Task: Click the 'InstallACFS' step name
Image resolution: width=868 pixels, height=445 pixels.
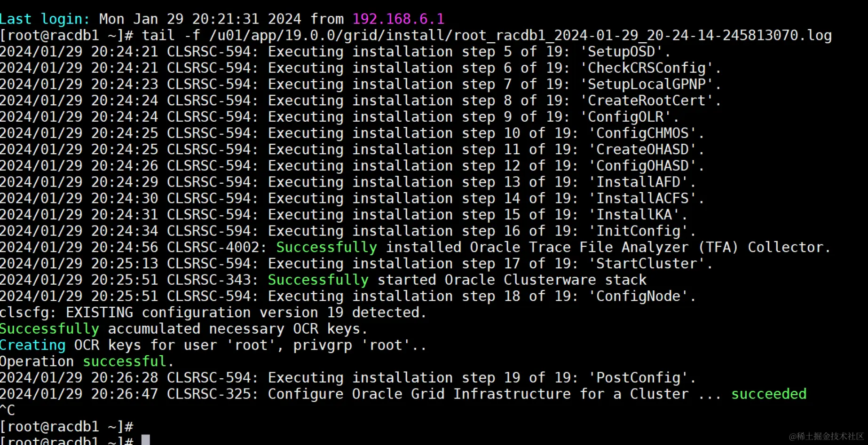Action: 642,198
